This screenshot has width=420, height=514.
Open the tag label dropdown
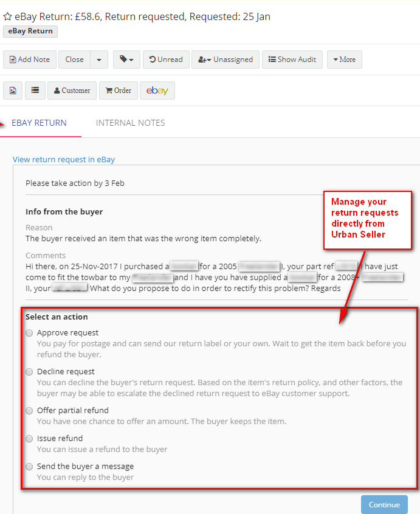(x=126, y=60)
